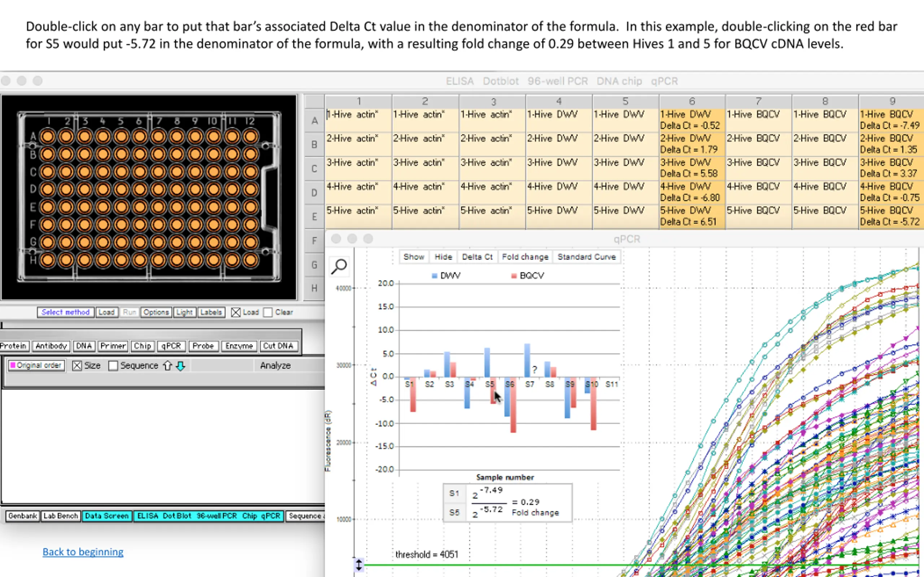Click the Back to beginning link

pos(83,551)
